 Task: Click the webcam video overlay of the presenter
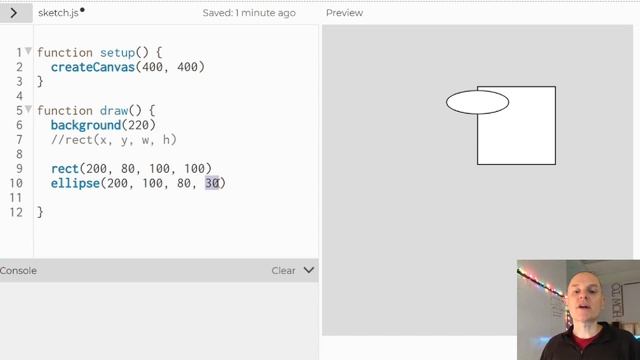[578, 310]
